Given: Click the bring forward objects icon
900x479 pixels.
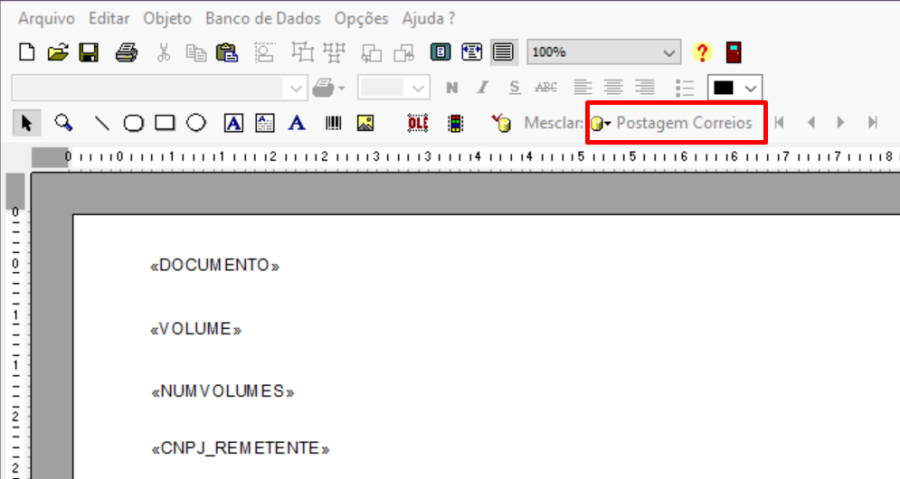Looking at the screenshot, I should (x=371, y=53).
